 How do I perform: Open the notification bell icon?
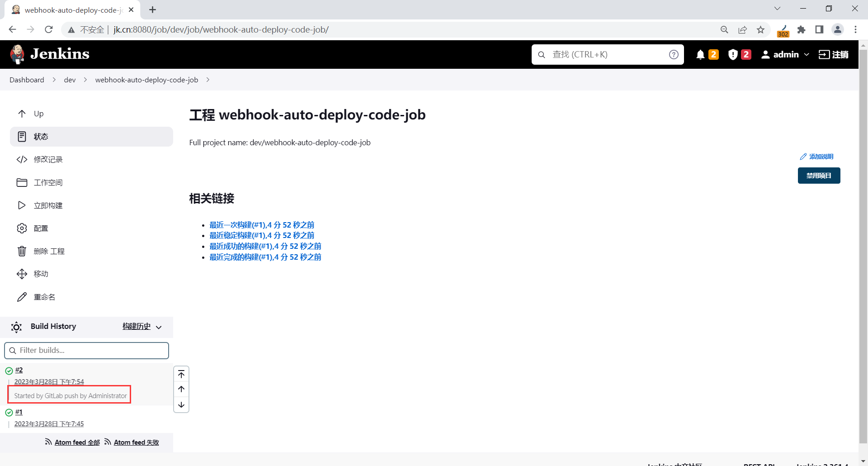click(x=700, y=54)
